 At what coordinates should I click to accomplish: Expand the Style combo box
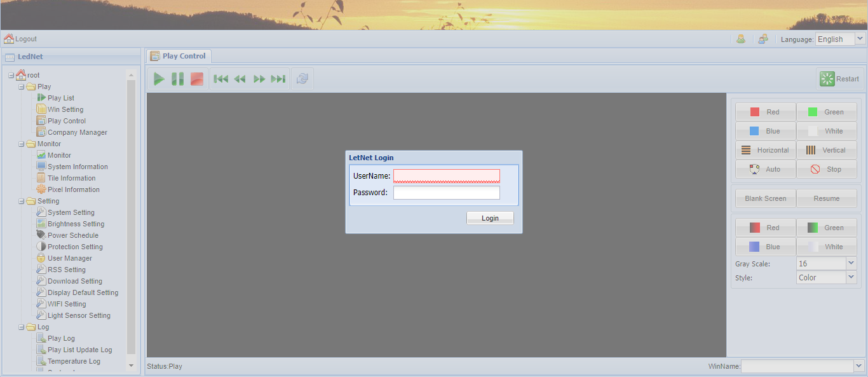click(x=851, y=277)
